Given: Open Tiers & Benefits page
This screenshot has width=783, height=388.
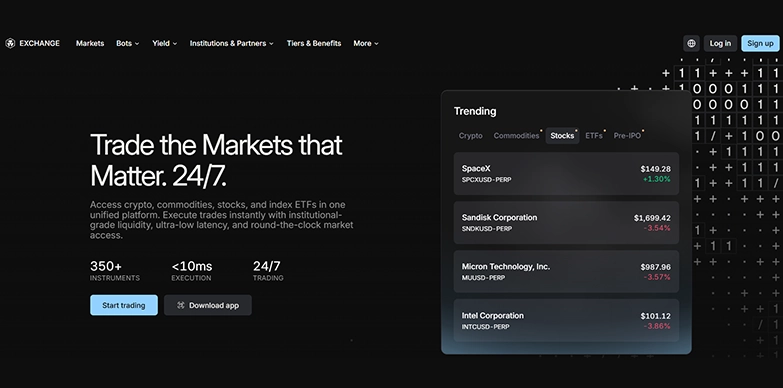Looking at the screenshot, I should point(314,43).
